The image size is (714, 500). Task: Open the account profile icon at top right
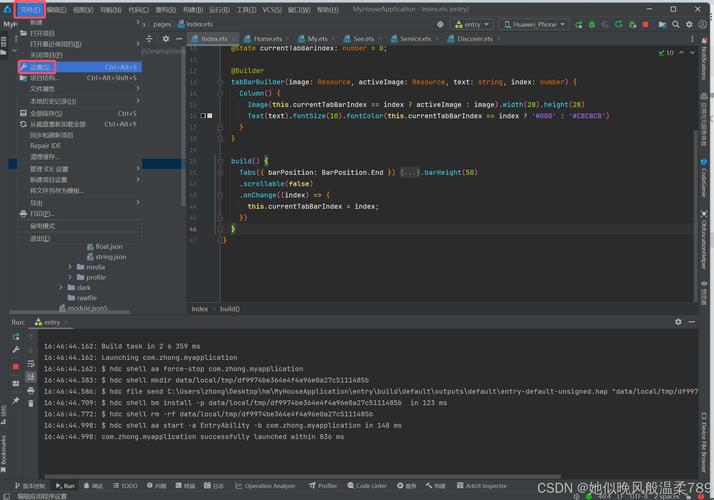point(703,25)
